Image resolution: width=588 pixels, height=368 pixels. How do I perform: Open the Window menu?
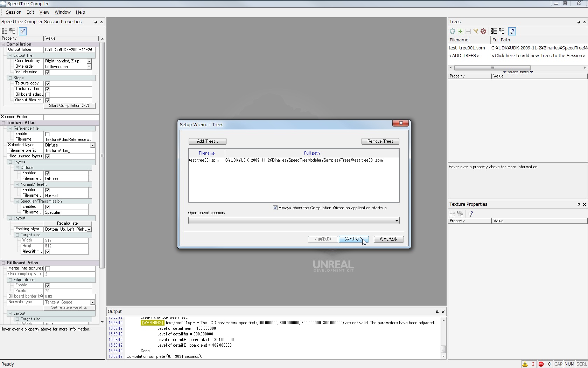[63, 12]
